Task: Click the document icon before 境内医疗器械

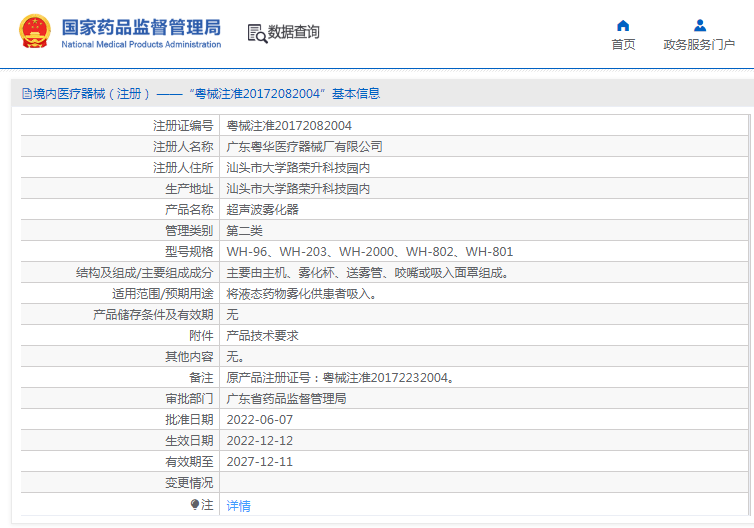Action: pyautogui.click(x=26, y=94)
